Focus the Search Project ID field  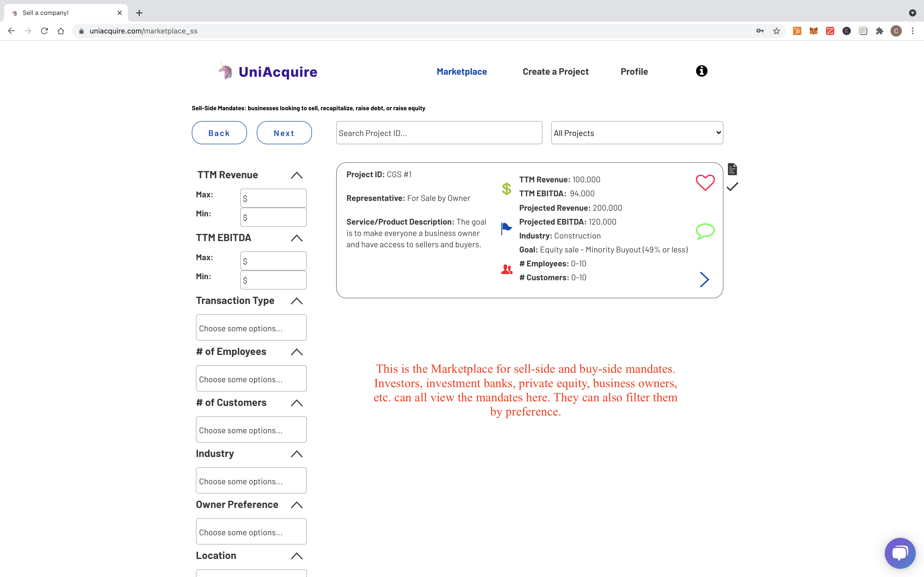[x=439, y=133]
